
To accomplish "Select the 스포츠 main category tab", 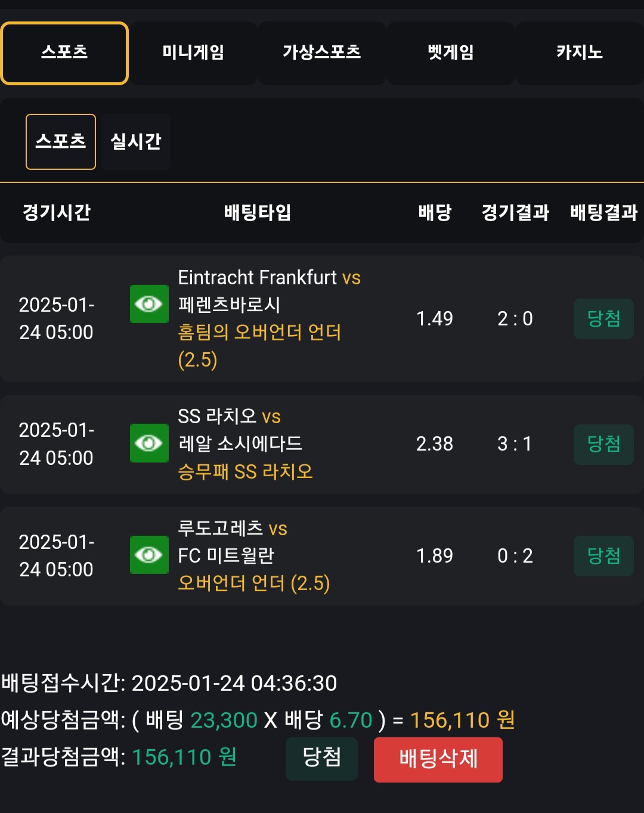I will 64,53.
